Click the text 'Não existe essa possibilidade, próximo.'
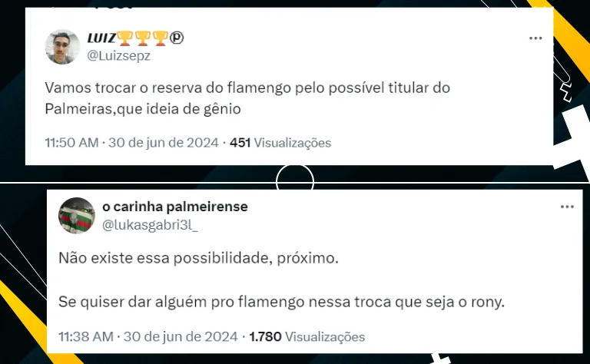The height and width of the screenshot is (364, 590). [198, 258]
